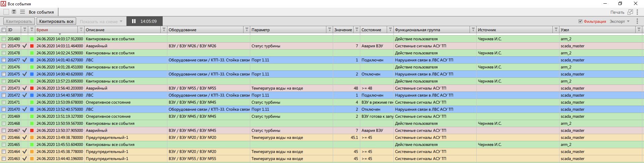This screenshot has width=644, height=163.
Task: Click Черняев И.С. source in event 201478 row
Action: pos(490,53)
